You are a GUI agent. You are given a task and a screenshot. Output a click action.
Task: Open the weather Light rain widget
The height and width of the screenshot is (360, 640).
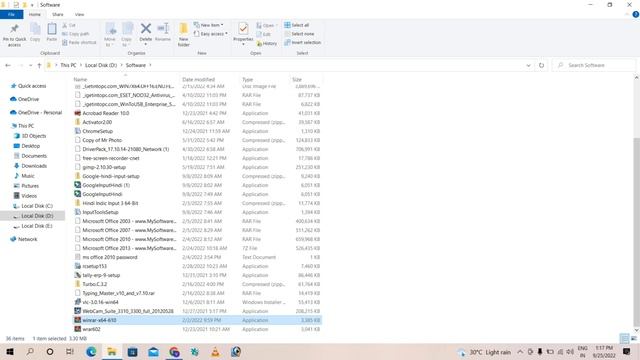click(x=485, y=352)
